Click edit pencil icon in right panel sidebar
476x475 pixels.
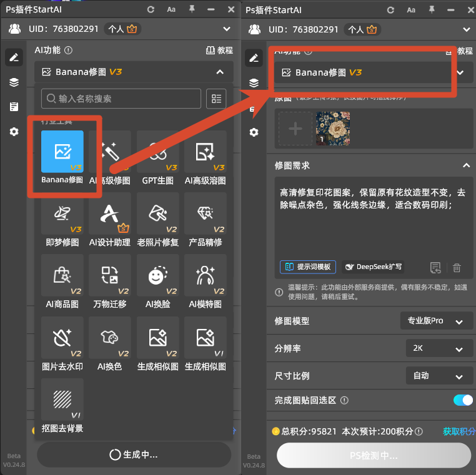point(254,57)
